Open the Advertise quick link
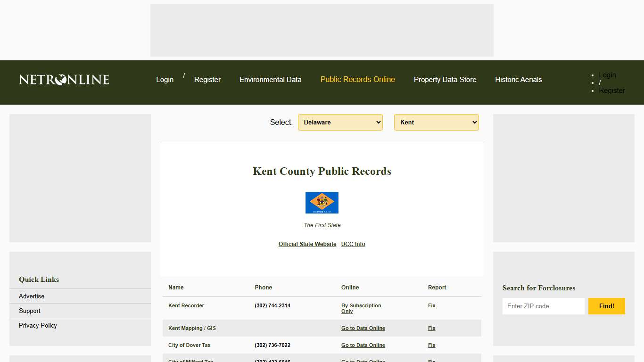Viewport: 644px width, 362px height. (x=31, y=296)
